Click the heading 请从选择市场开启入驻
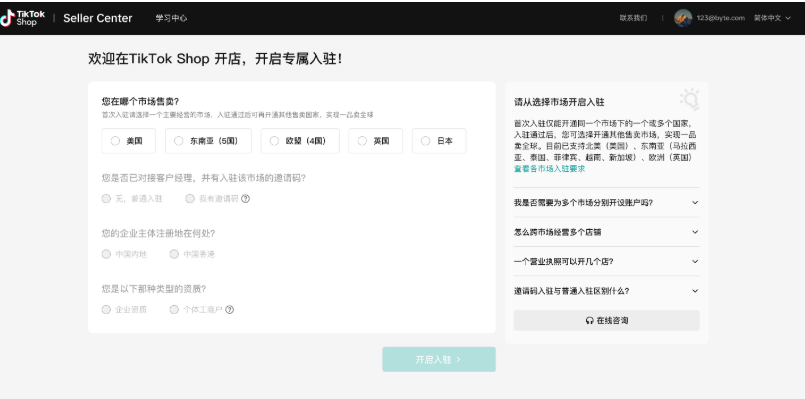Image resolution: width=805 pixels, height=399 pixels. pyautogui.click(x=559, y=102)
